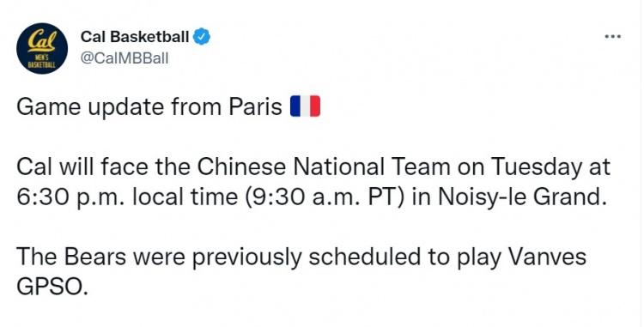This screenshot has width=644, height=327.
Task: Click the word "Tuesday" in the tweet
Action: (x=536, y=168)
